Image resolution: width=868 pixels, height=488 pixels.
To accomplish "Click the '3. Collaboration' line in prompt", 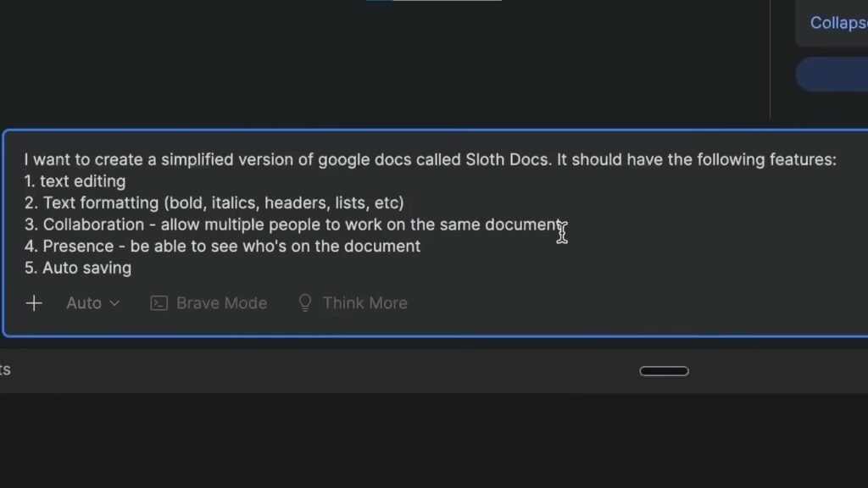I will click(297, 225).
